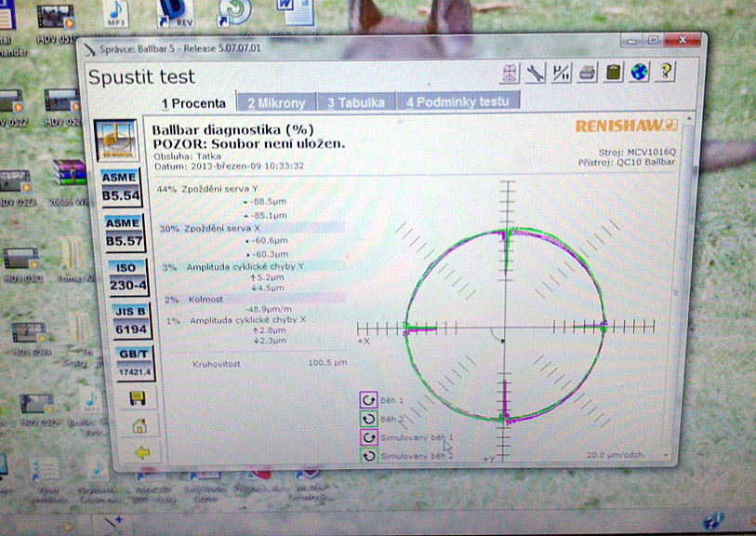Toggle Simulovaný běh 1 plot
Viewport: 756px width, 536px height.
pos(369,437)
